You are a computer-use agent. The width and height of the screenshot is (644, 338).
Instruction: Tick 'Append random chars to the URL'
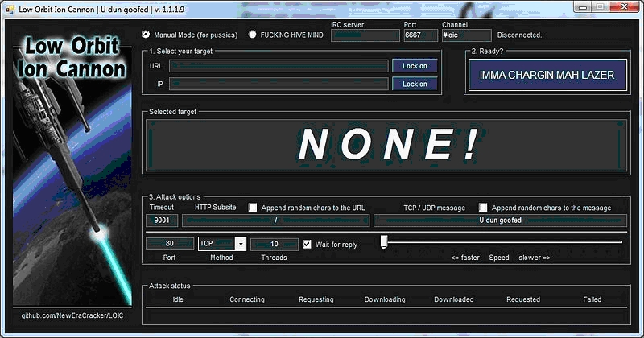(x=253, y=208)
